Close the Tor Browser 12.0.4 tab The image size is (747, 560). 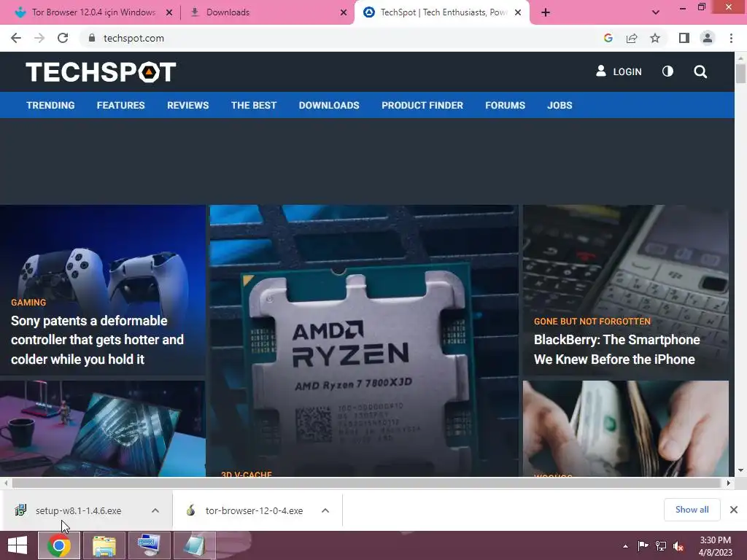[169, 12]
